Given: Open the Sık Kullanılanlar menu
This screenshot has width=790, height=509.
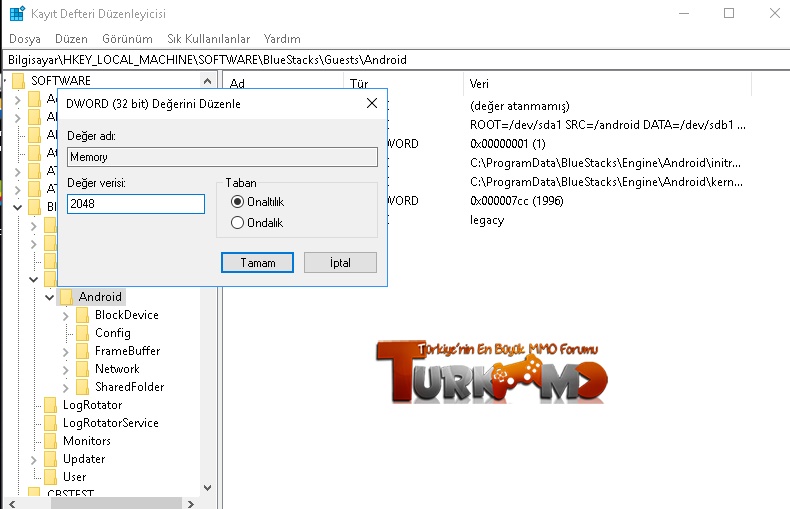Looking at the screenshot, I should point(208,39).
